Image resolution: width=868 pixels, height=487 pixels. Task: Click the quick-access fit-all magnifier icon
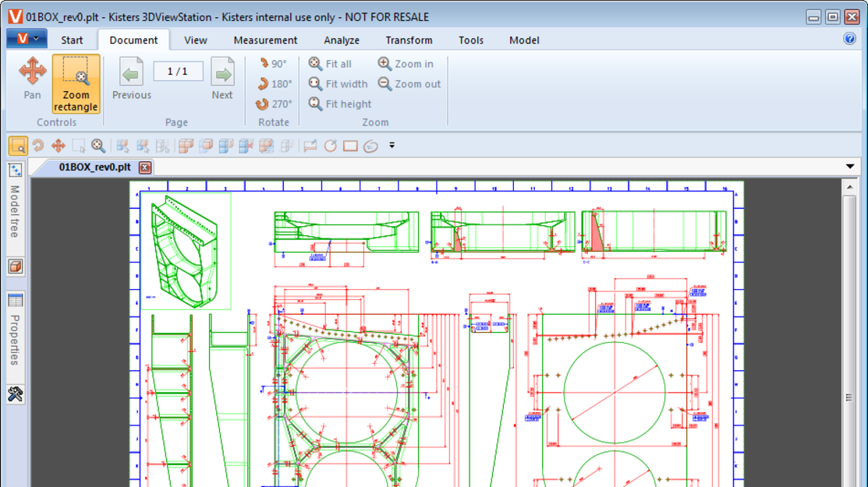[98, 146]
